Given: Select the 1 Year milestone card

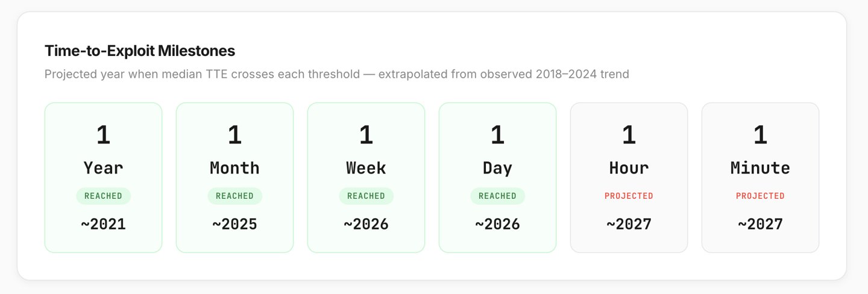Looking at the screenshot, I should click(x=103, y=178).
